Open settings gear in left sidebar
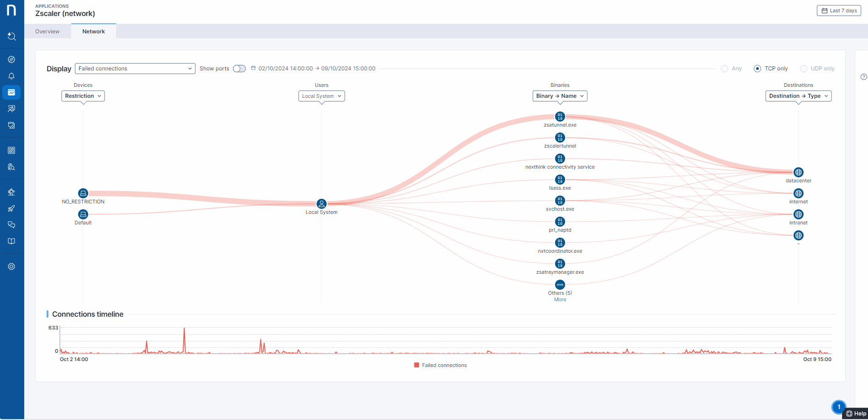 click(11, 266)
